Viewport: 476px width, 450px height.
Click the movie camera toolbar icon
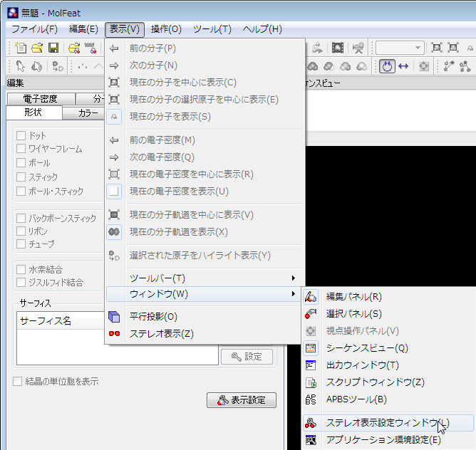click(358, 48)
